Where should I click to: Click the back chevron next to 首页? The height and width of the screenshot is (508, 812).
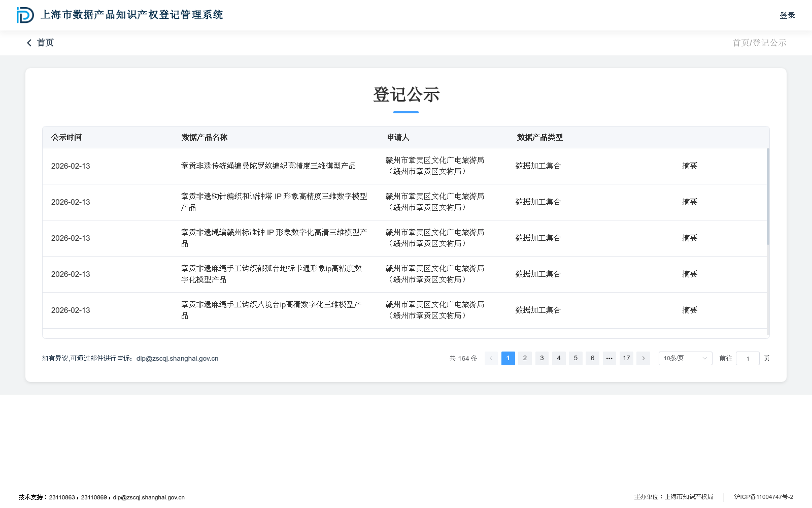[29, 43]
